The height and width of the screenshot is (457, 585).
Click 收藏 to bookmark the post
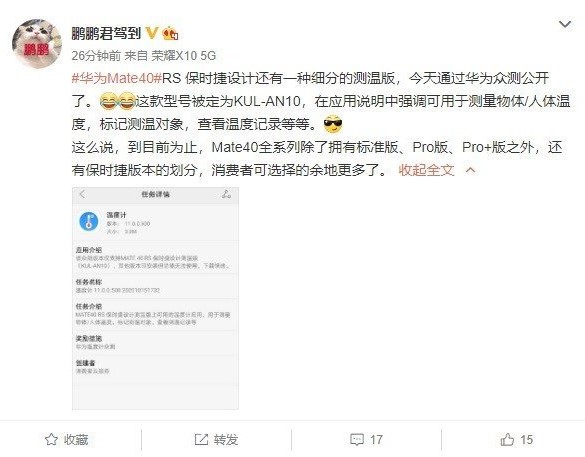[x=76, y=439]
